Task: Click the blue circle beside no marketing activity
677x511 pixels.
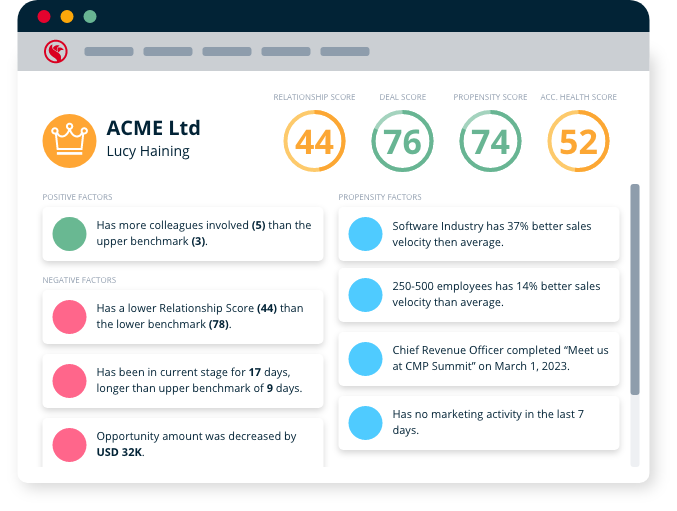Action: (x=365, y=422)
